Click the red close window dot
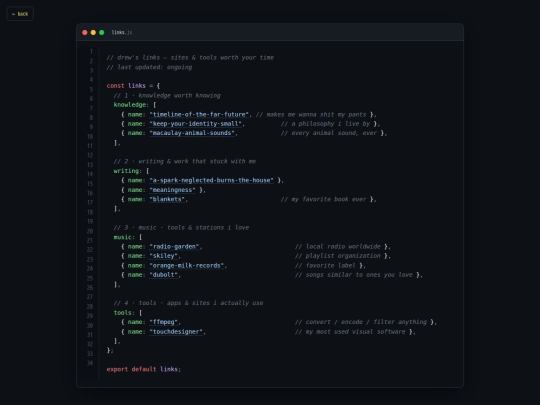This screenshot has height=405, width=540. tap(85, 32)
